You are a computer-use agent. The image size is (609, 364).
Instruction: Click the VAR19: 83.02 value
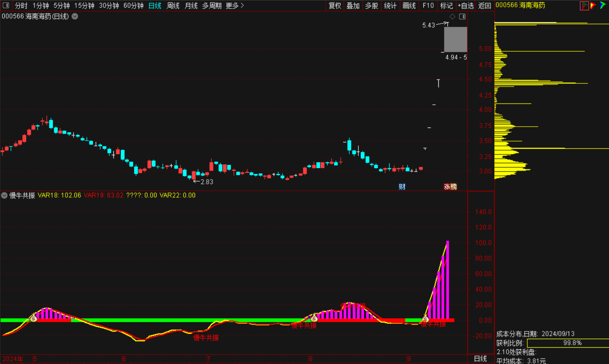pos(103,195)
